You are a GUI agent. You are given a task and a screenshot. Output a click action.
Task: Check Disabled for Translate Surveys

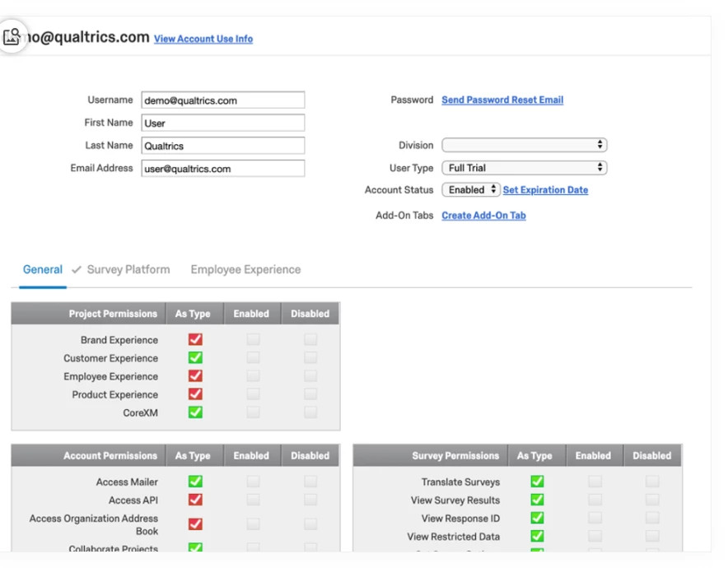point(652,482)
